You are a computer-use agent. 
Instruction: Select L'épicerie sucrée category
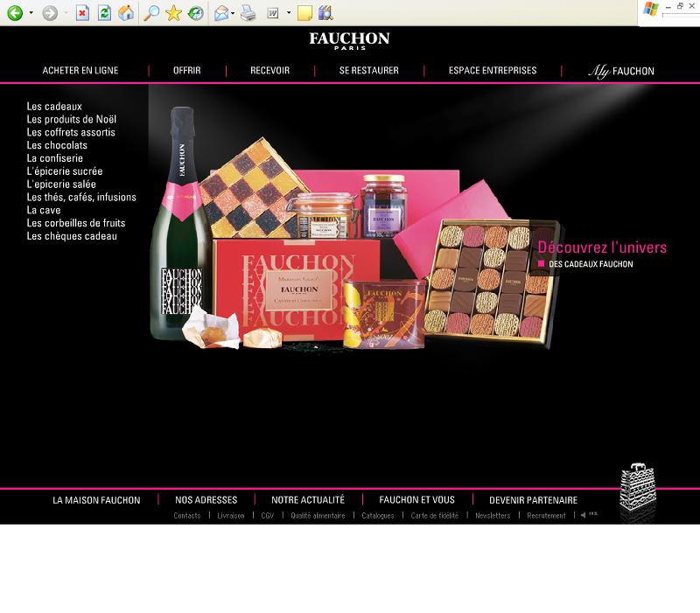(x=65, y=171)
